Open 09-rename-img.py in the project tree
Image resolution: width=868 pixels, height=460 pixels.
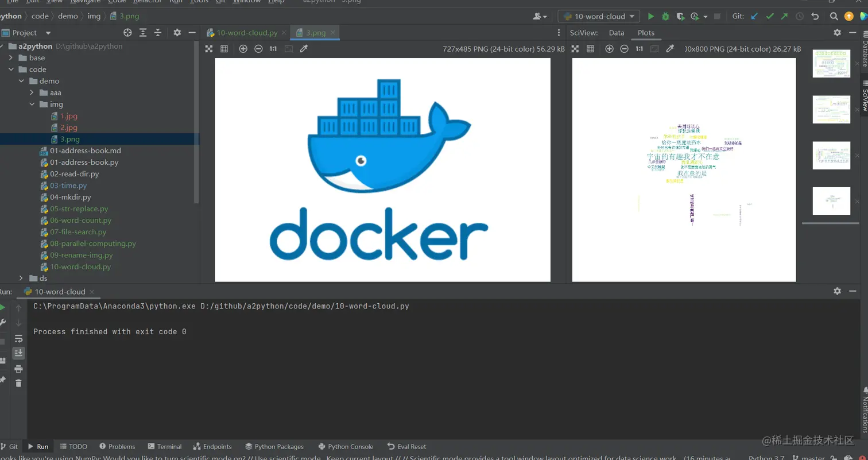click(x=81, y=255)
